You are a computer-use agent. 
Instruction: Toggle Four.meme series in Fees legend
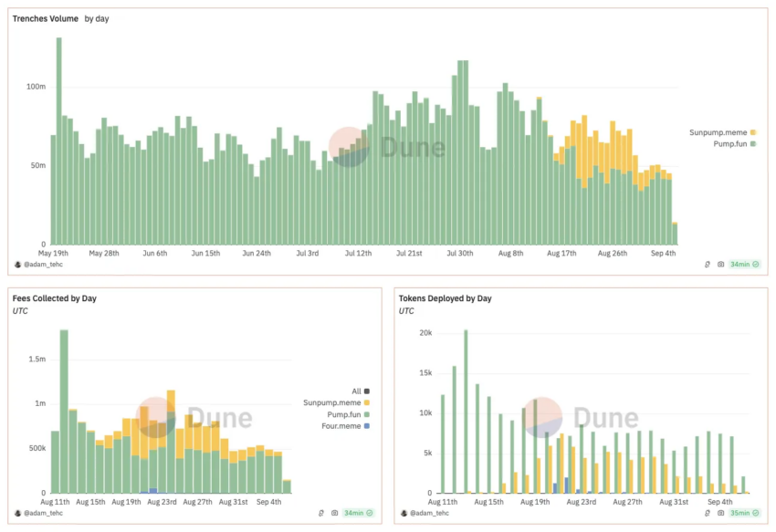(x=345, y=425)
